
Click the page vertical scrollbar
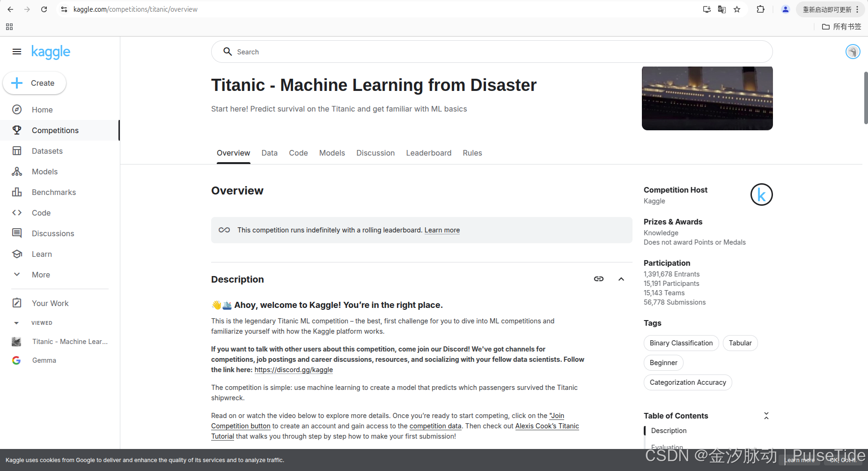[866, 98]
